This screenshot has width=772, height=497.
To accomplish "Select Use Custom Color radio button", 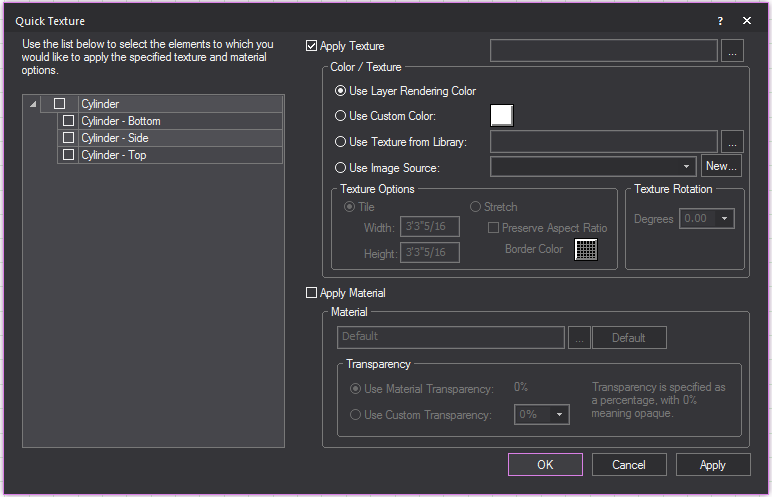I will (341, 116).
